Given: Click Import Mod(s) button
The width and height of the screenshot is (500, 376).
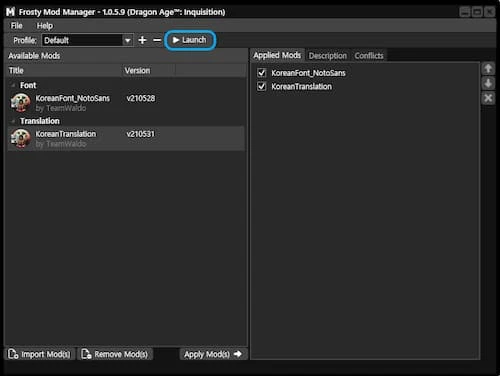Looking at the screenshot, I should 40,354.
